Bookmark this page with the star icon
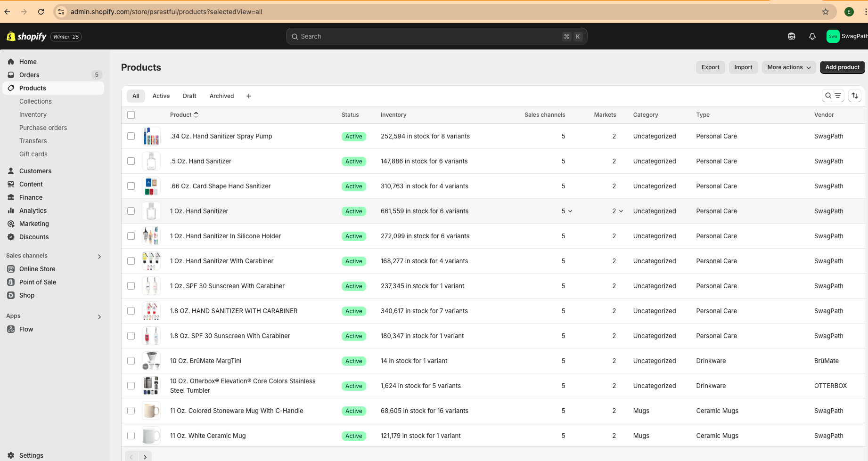Screen dimensions: 868x461 point(826,12)
